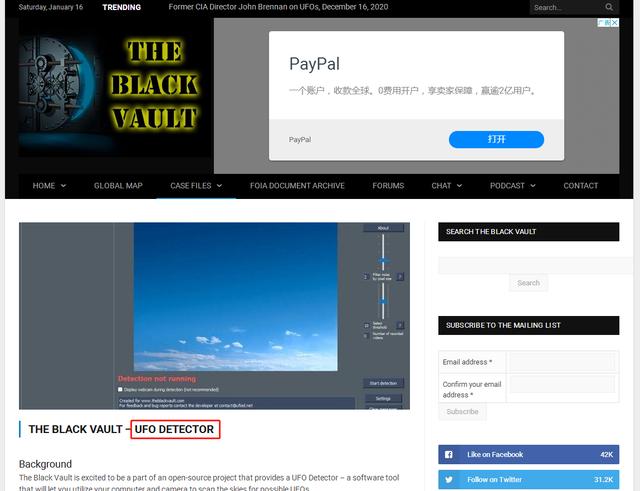Click the THE BLACK VAULT – UFO DETECTOR title
The width and height of the screenshot is (640, 491).
pos(121,429)
